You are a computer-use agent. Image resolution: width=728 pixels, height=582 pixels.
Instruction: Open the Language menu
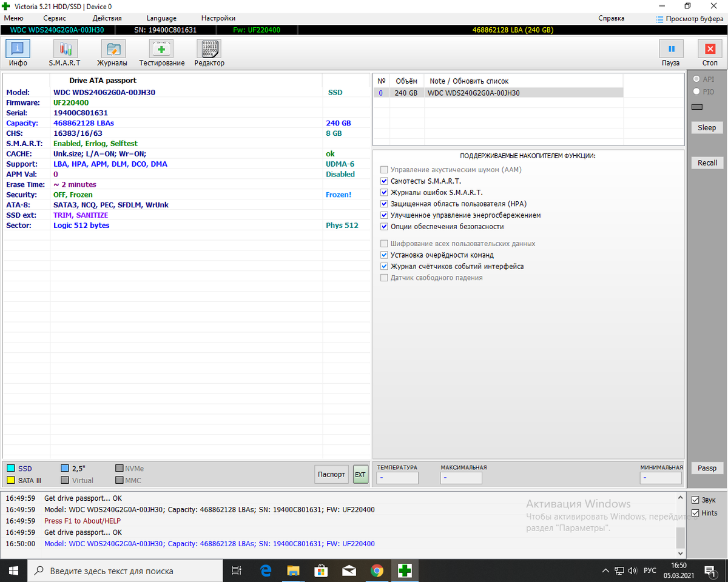tap(161, 18)
